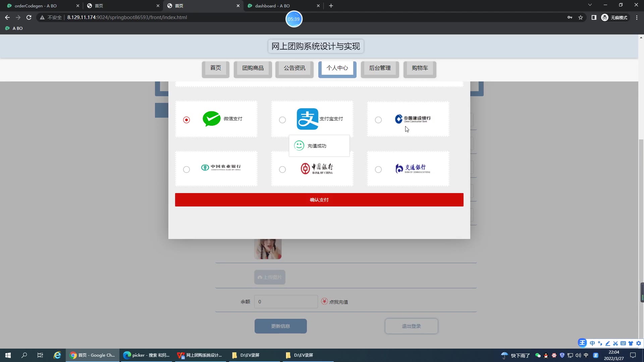Bookmark this page with star icon

[581, 17]
